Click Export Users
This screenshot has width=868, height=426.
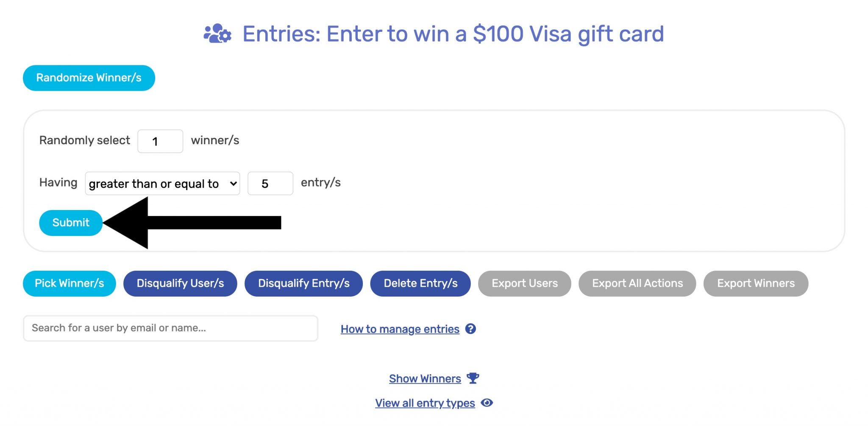[524, 283]
